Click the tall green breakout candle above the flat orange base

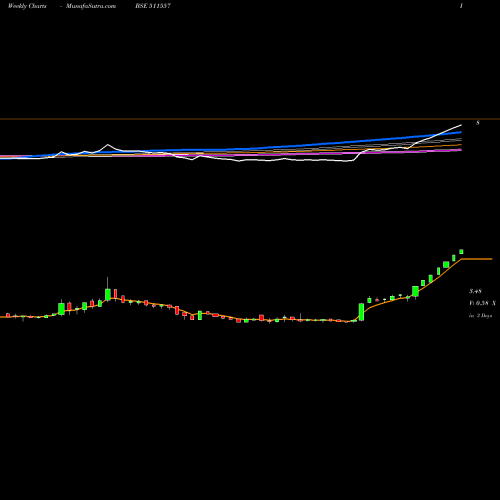361,312
